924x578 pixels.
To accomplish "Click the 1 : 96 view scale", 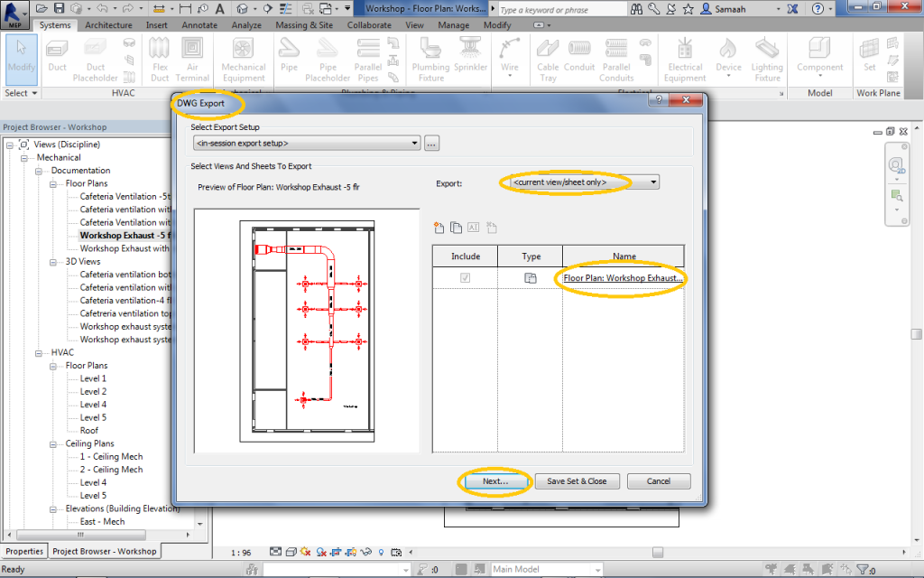I will pyautogui.click(x=240, y=553).
